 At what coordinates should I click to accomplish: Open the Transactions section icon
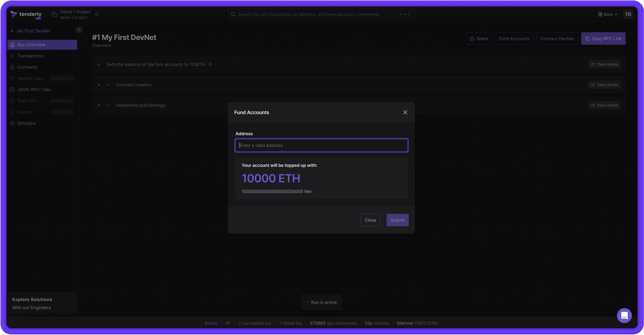(x=13, y=56)
